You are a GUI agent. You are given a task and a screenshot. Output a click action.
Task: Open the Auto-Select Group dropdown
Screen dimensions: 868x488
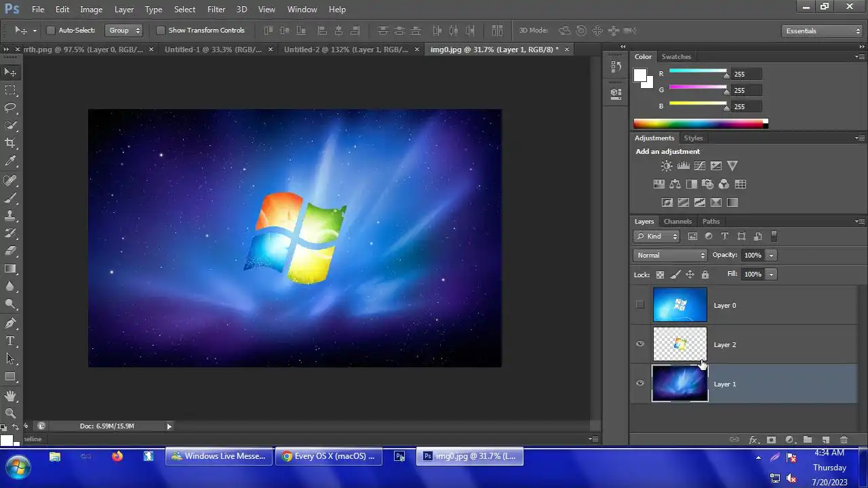[123, 30]
